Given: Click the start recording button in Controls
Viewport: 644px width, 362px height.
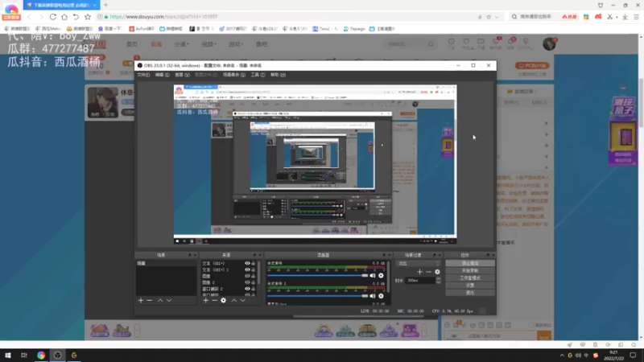Looking at the screenshot, I should pos(470,271).
